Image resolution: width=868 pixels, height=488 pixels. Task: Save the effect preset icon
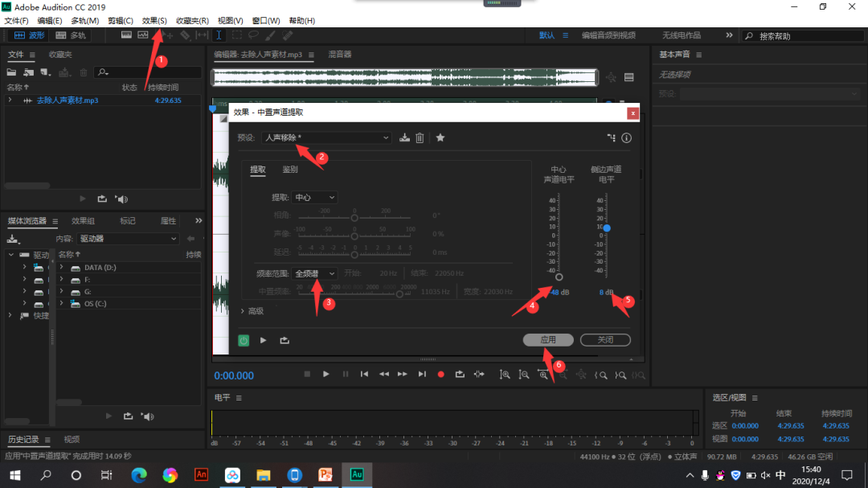pos(404,138)
